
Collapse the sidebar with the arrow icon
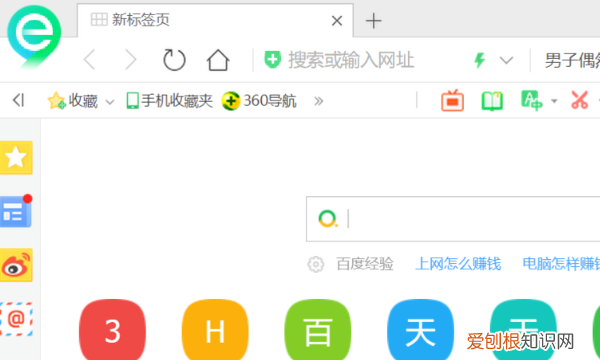click(x=18, y=100)
